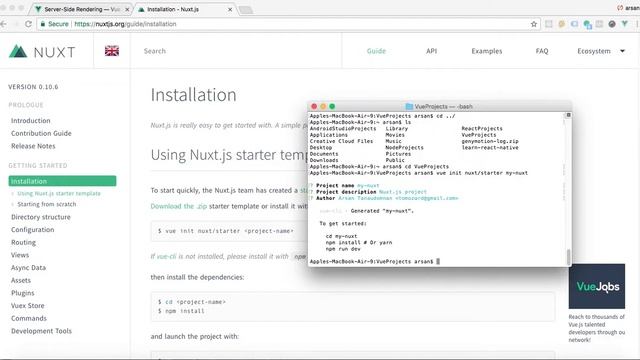Open Routing in the sidebar
The image size is (640, 360).
[x=23, y=242]
